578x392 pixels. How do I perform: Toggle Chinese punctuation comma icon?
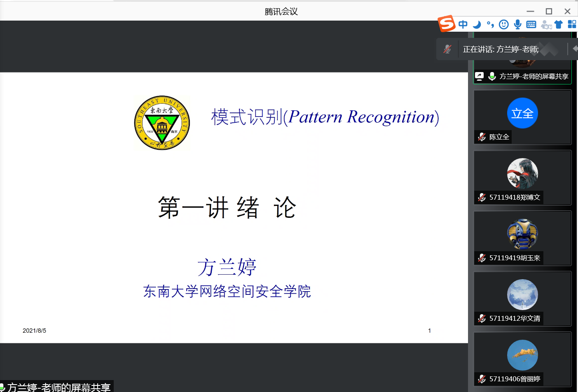point(490,24)
